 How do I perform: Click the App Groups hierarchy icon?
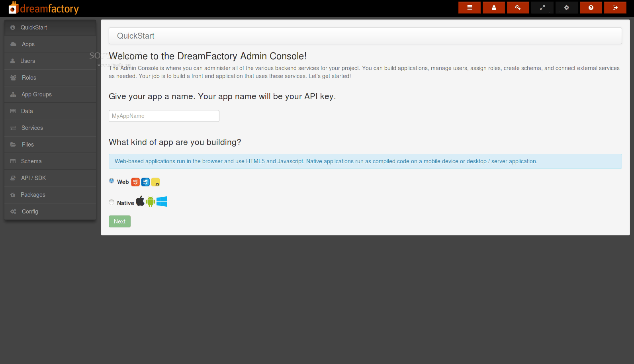[13, 94]
